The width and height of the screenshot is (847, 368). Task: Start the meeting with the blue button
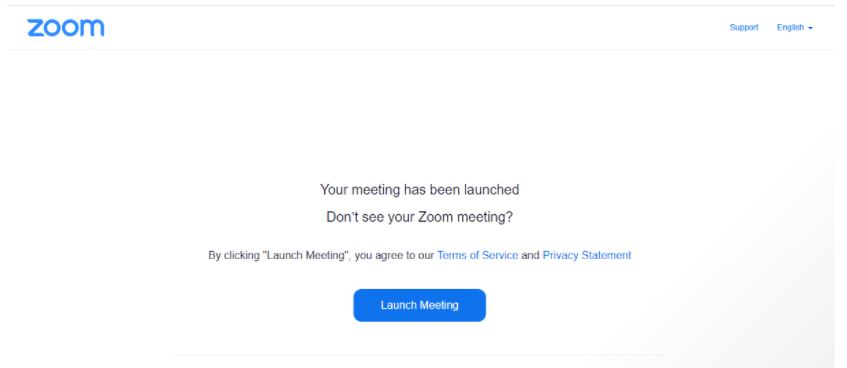tap(420, 305)
